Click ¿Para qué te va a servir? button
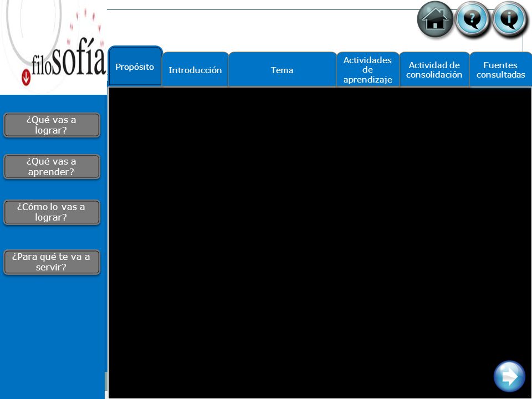Image resolution: width=532 pixels, height=399 pixels. [52, 262]
